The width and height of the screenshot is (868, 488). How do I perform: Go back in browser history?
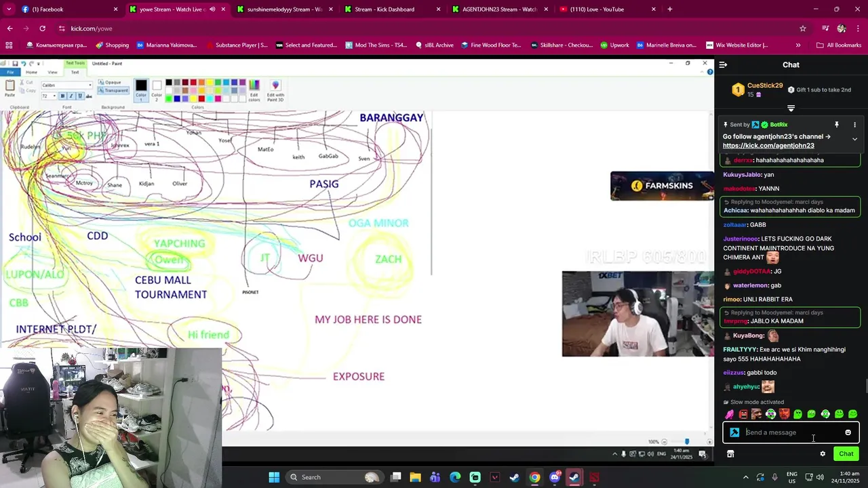coord(9,28)
